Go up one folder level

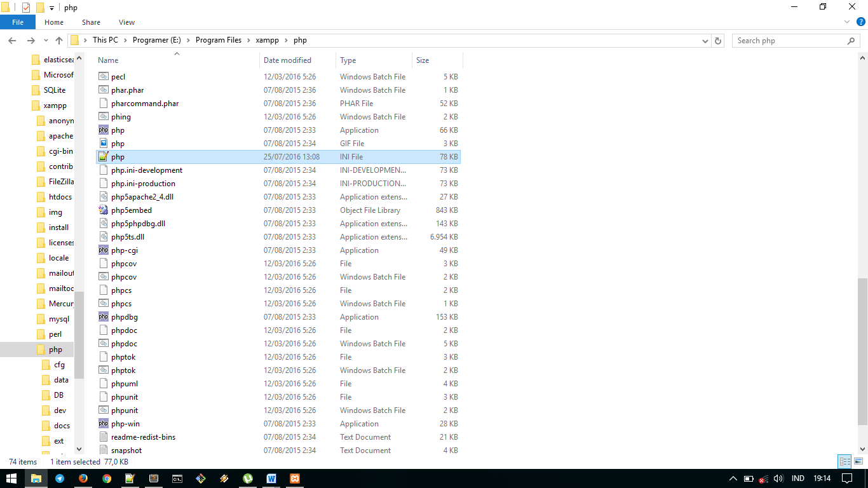[59, 41]
